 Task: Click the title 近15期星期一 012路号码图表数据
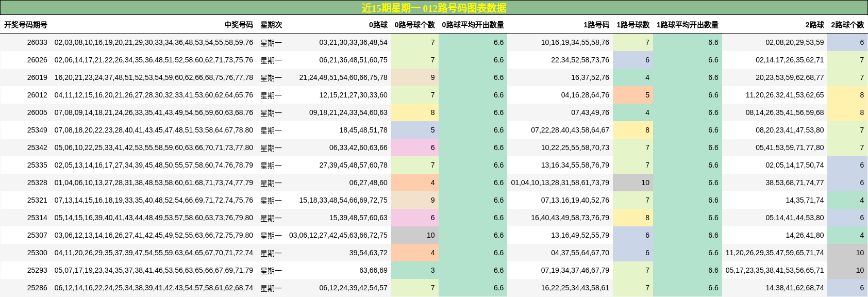click(434, 8)
